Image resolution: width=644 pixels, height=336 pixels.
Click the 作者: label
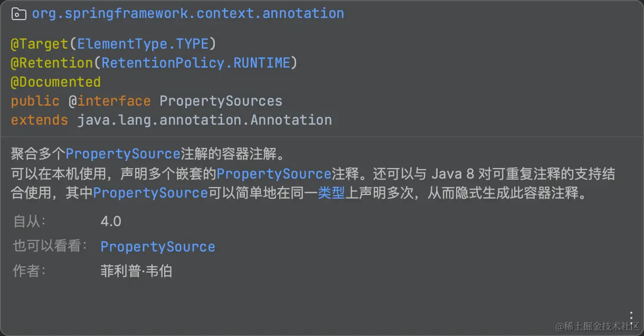pos(30,272)
